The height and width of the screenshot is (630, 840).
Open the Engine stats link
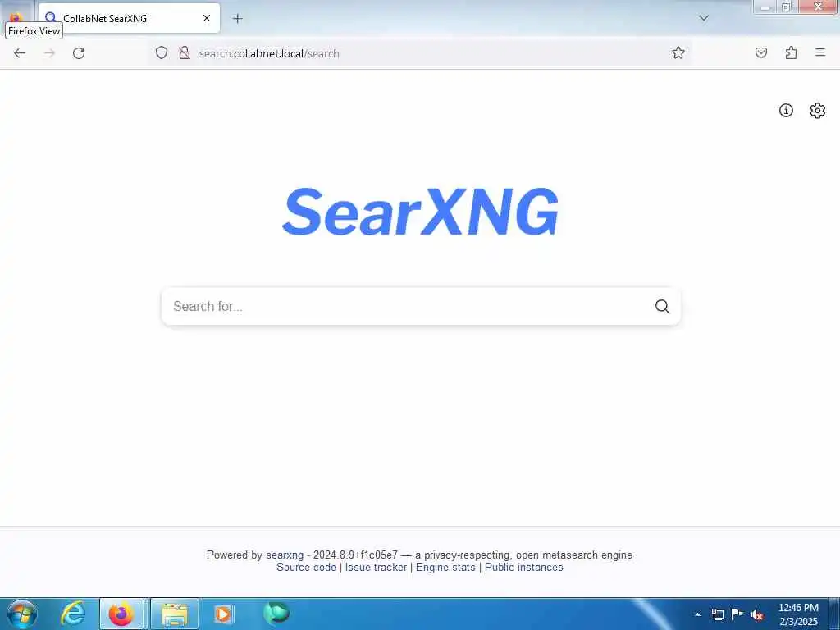(445, 568)
